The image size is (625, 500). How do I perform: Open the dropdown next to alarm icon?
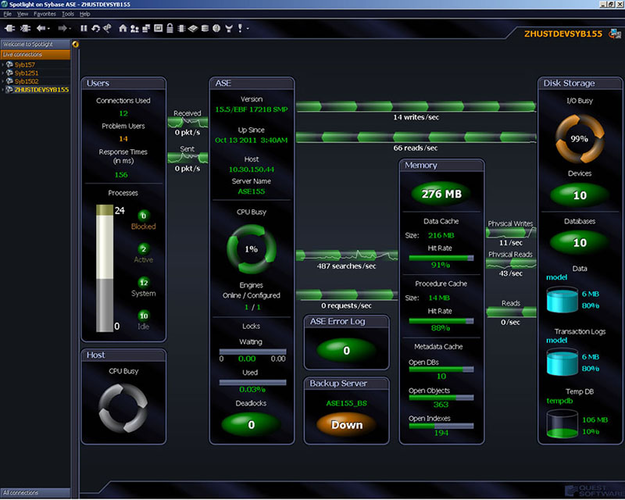(248, 29)
